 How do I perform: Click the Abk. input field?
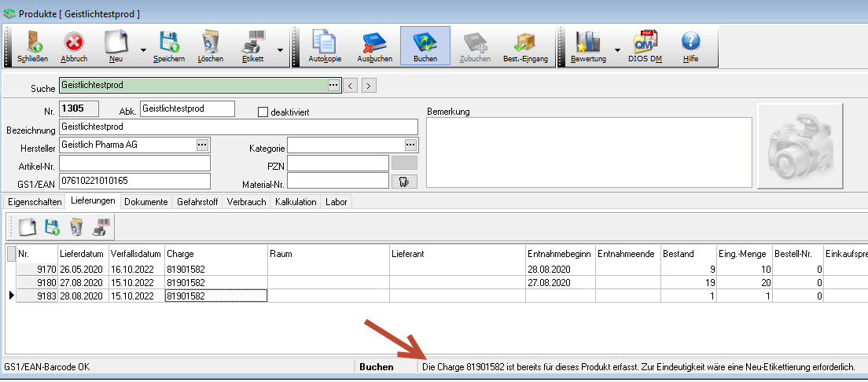(188, 109)
